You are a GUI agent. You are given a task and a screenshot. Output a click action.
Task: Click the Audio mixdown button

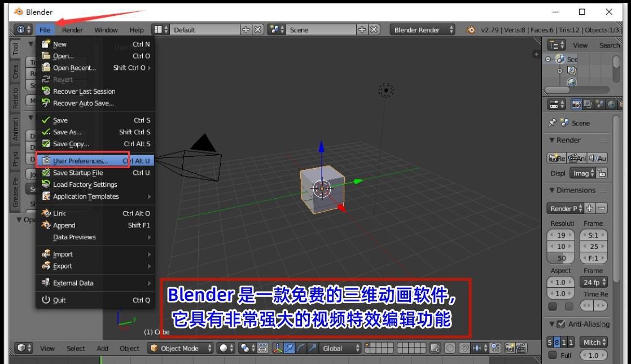[597, 158]
